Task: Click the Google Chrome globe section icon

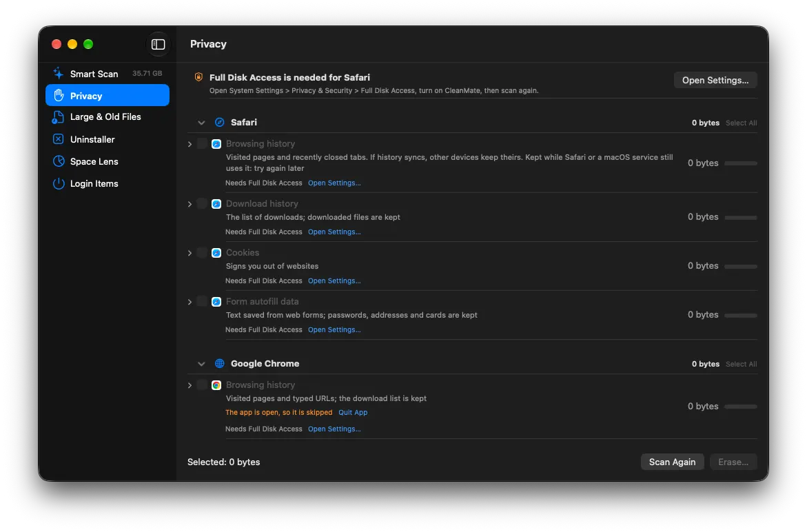Action: 220,363
